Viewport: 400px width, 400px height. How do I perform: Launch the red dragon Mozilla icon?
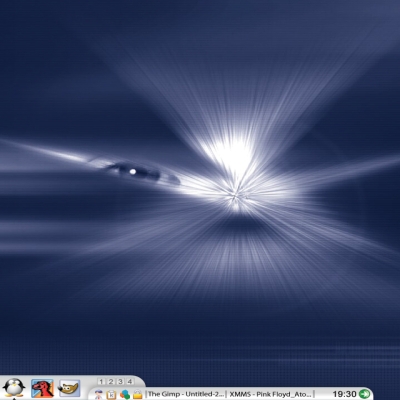click(42, 388)
